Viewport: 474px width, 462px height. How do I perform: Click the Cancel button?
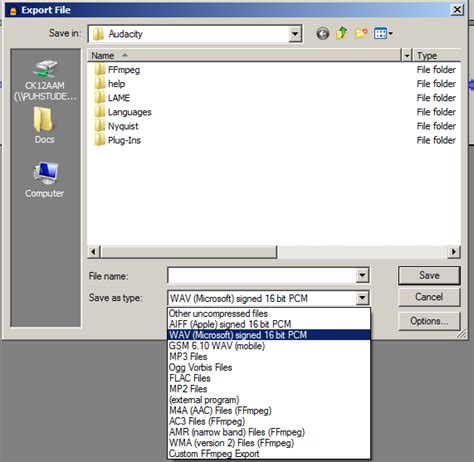tap(429, 297)
